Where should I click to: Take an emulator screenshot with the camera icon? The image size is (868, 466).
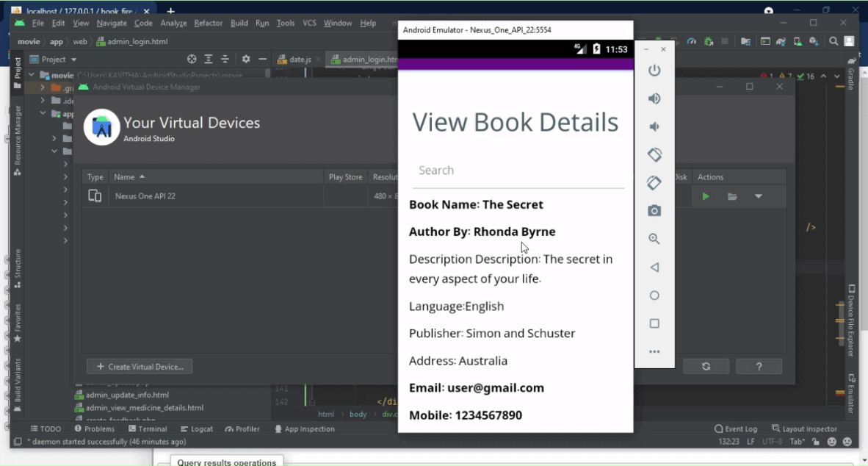654,211
